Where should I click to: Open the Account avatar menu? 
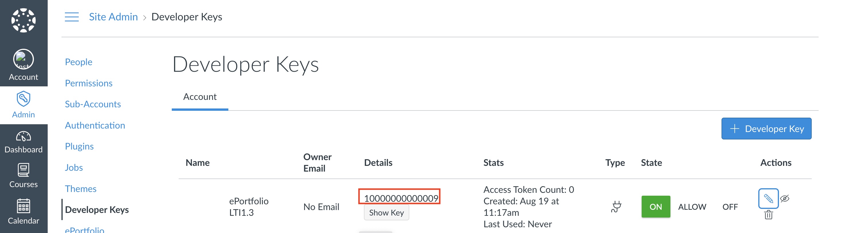[24, 59]
